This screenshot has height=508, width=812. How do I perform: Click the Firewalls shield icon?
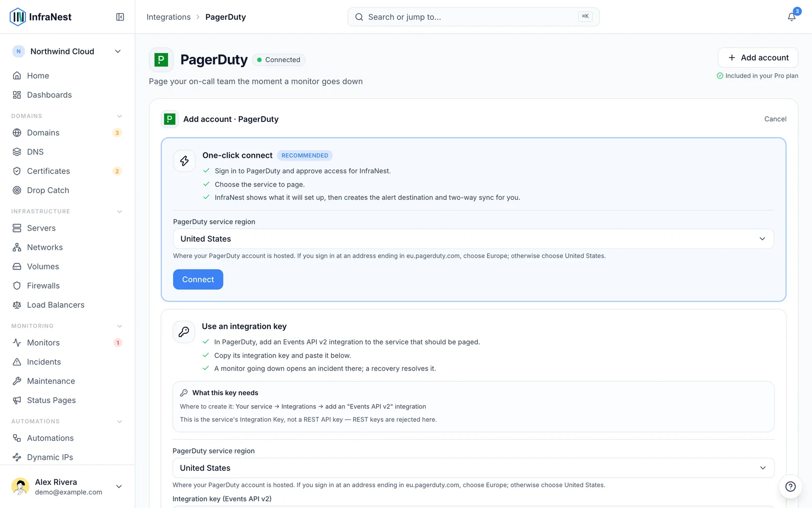(17, 286)
